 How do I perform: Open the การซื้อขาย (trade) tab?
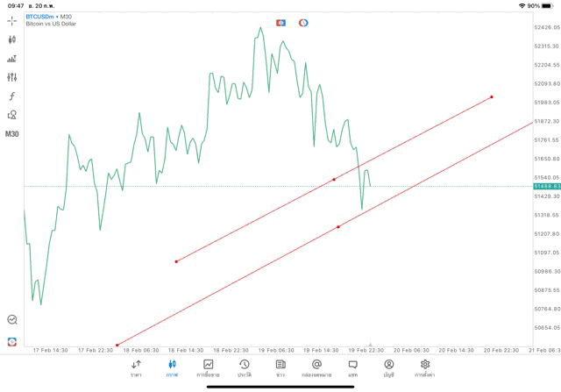tap(208, 367)
